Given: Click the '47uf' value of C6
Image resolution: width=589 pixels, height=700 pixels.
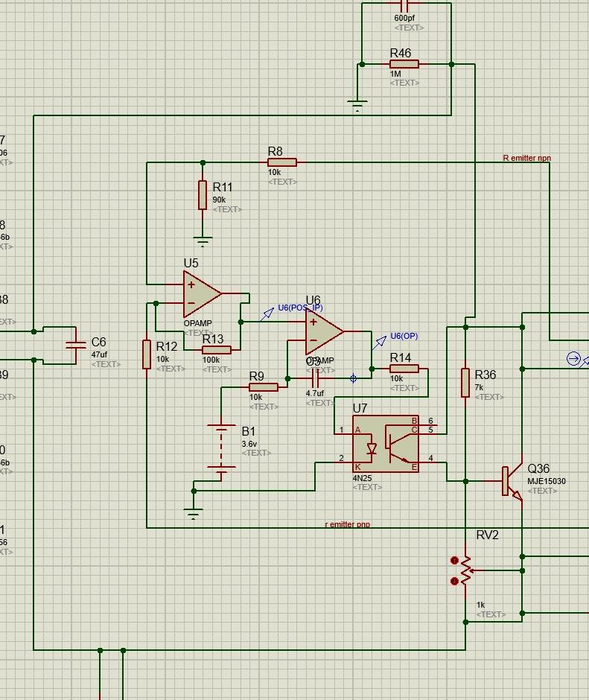Looking at the screenshot, I should 99,354.
